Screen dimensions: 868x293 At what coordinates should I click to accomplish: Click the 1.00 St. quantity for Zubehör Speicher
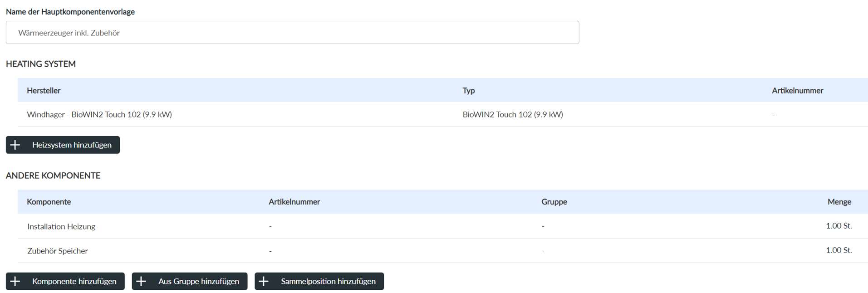[x=839, y=250]
